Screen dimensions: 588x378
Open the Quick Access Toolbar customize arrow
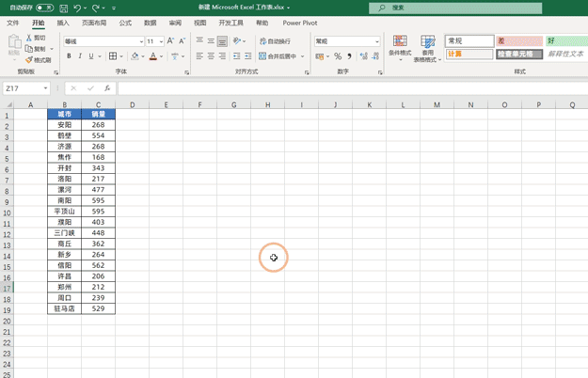click(114, 8)
